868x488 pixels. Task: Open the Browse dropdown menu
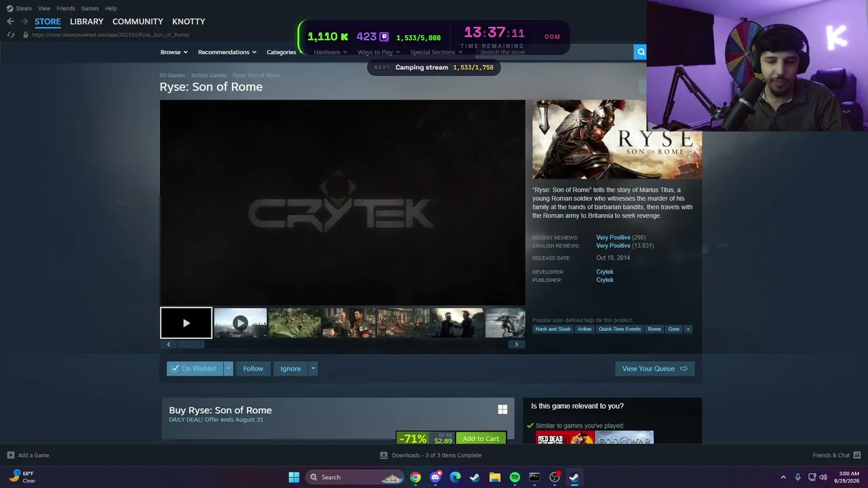coord(174,52)
